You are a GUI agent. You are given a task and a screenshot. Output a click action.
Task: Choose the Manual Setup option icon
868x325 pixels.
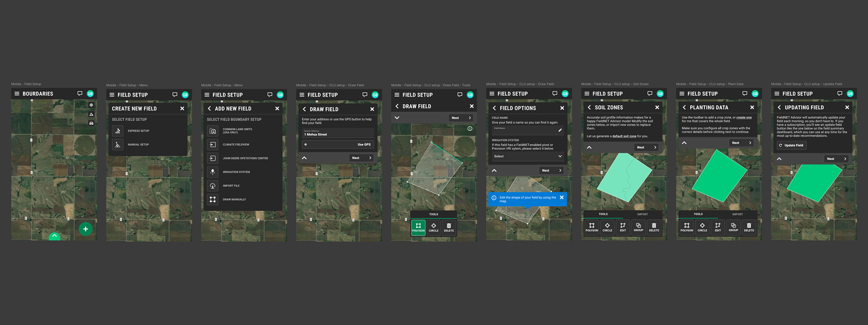click(x=118, y=144)
